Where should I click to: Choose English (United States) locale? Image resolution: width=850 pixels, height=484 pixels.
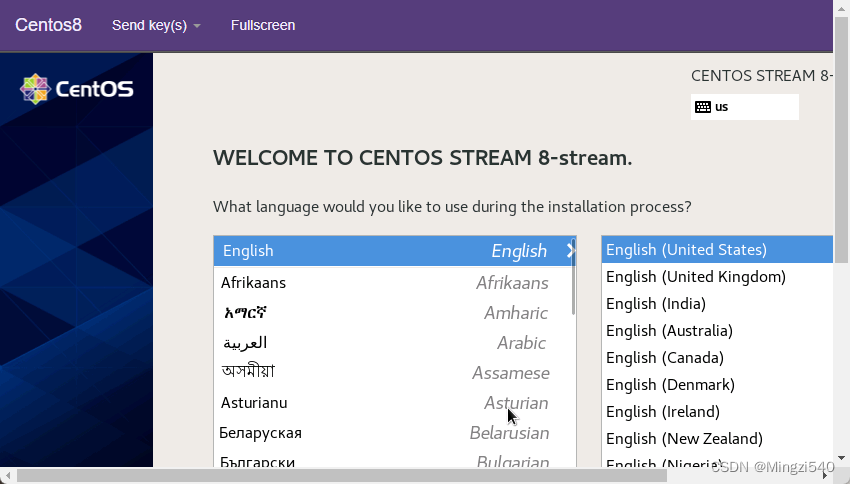click(717, 249)
